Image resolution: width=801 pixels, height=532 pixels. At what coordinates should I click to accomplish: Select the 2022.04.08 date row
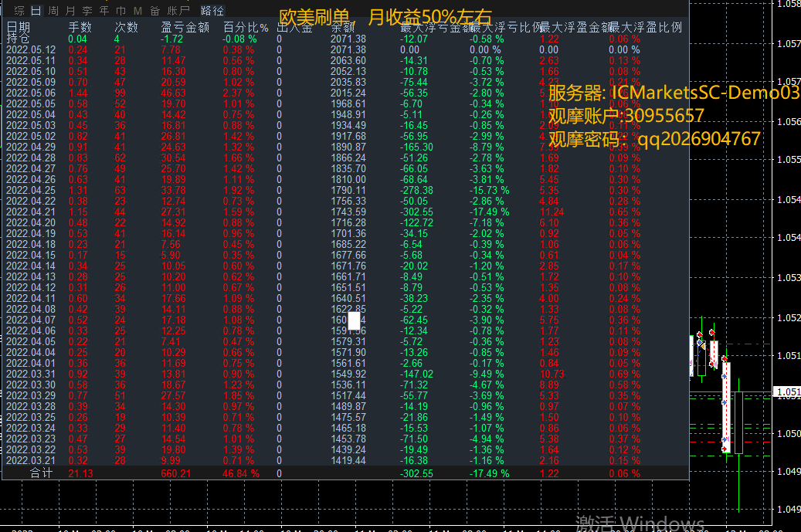coord(31,309)
